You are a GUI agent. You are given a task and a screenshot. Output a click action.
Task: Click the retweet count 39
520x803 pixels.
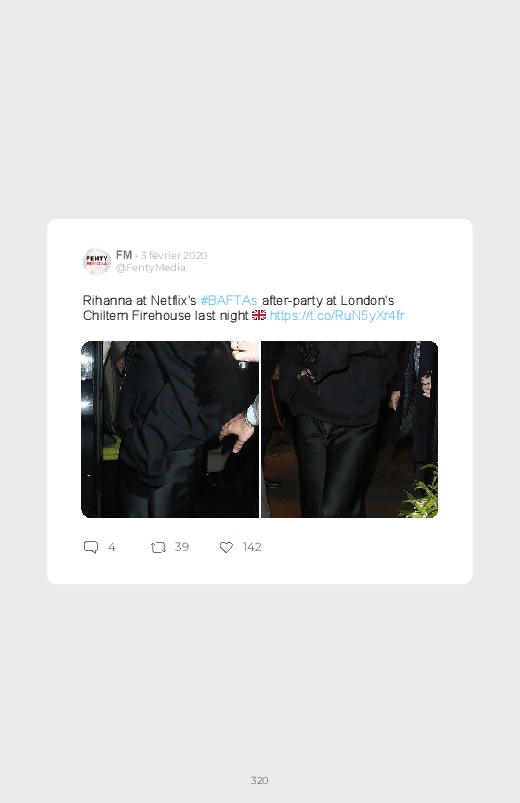181,547
